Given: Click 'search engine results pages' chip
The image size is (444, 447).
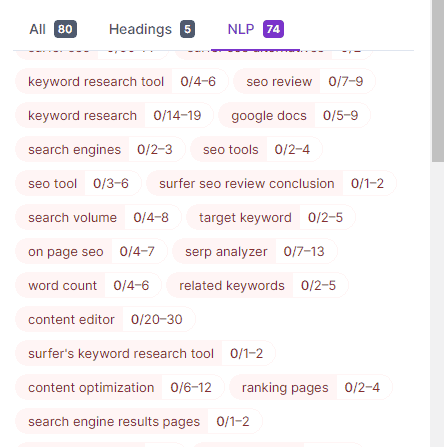Looking at the screenshot, I should click(x=139, y=421).
